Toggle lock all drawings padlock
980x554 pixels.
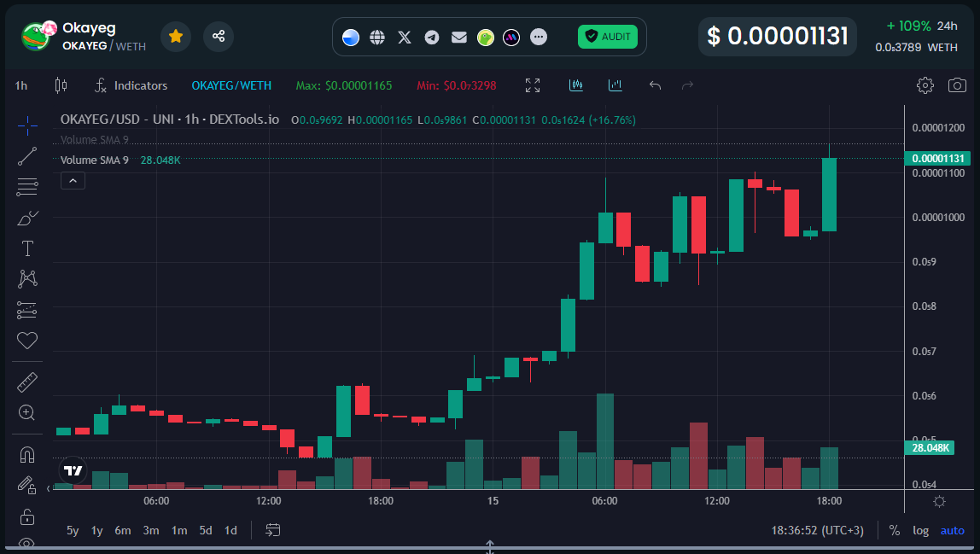[26, 516]
